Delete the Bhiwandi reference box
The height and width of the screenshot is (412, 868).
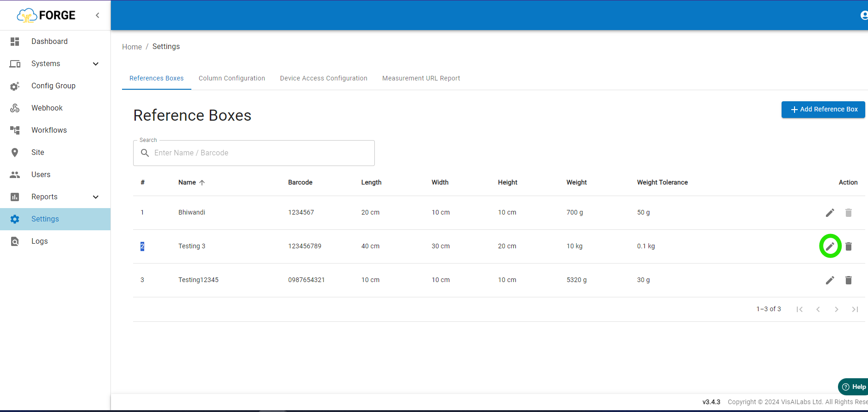click(849, 213)
